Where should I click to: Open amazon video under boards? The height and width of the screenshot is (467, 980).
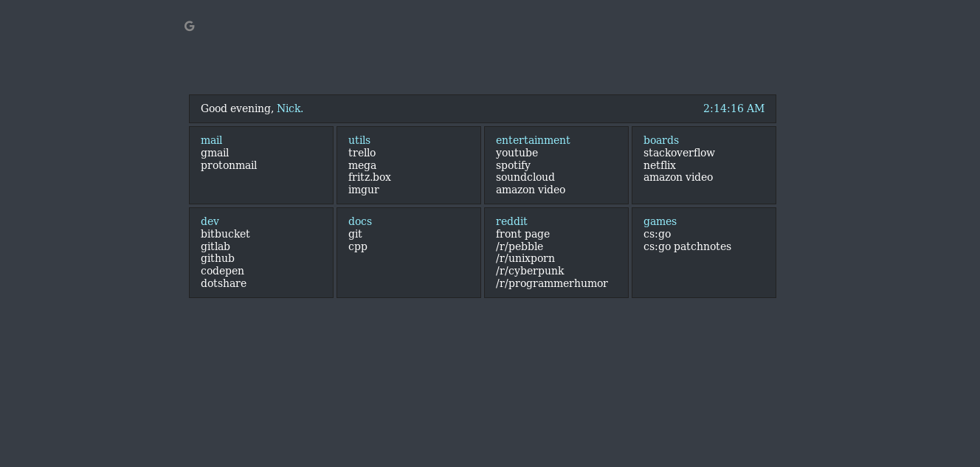tap(678, 177)
